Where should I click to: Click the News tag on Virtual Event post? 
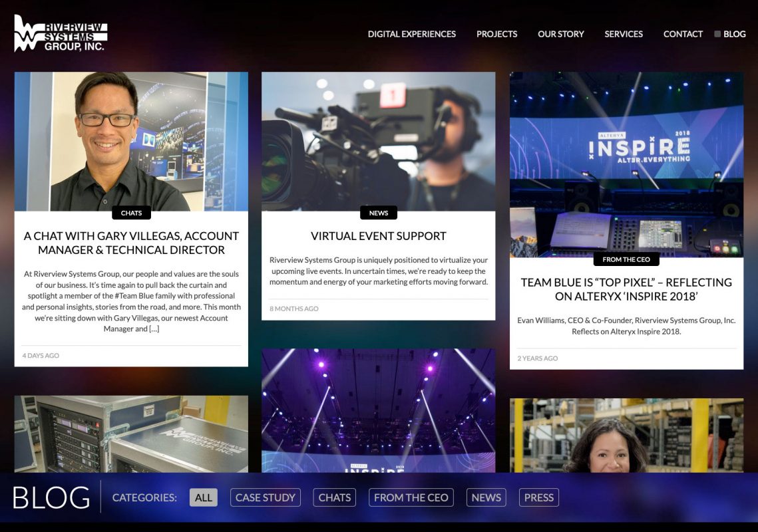pyautogui.click(x=379, y=213)
